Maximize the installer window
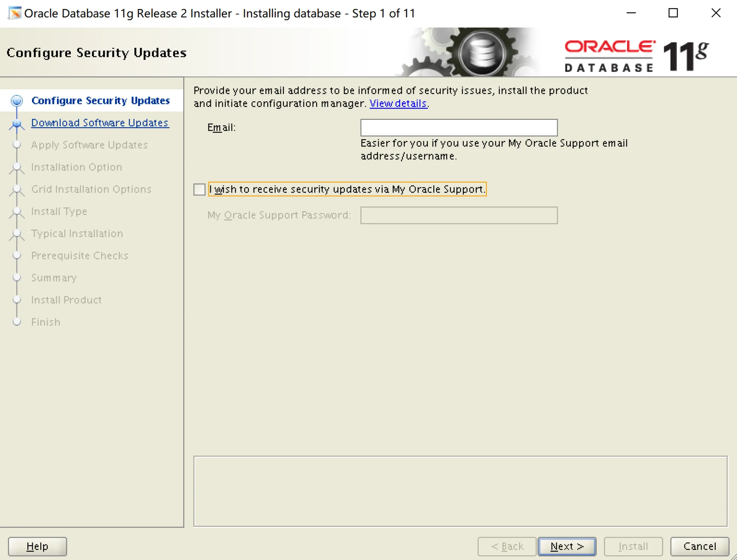Viewport: 737px width, 560px height. click(673, 13)
